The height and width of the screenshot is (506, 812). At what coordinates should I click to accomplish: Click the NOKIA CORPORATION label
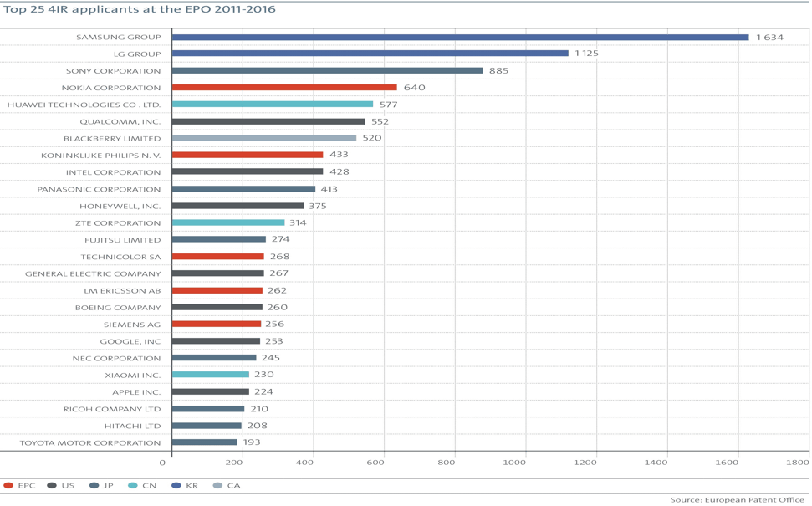tap(111, 88)
